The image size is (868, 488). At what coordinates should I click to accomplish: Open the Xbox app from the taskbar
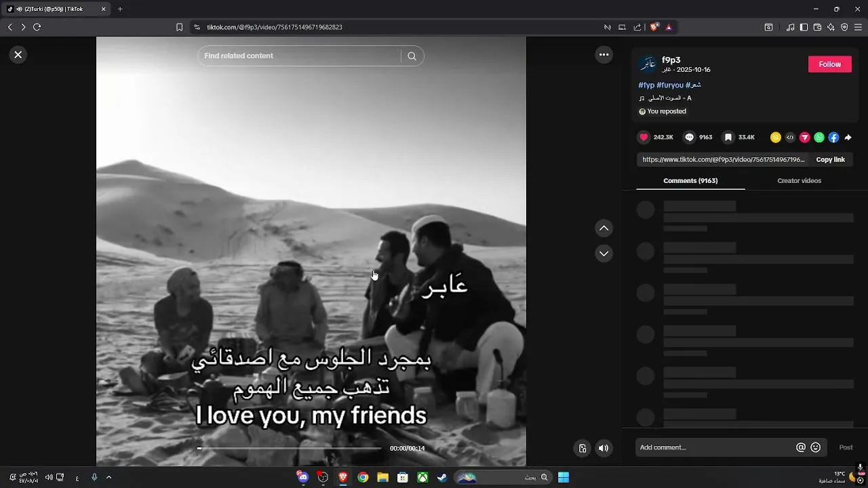coord(422,477)
